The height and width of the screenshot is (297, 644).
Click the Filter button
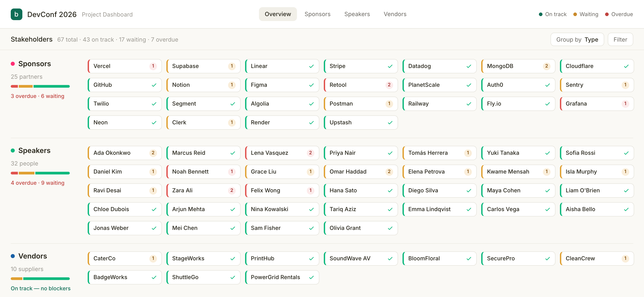(620, 40)
